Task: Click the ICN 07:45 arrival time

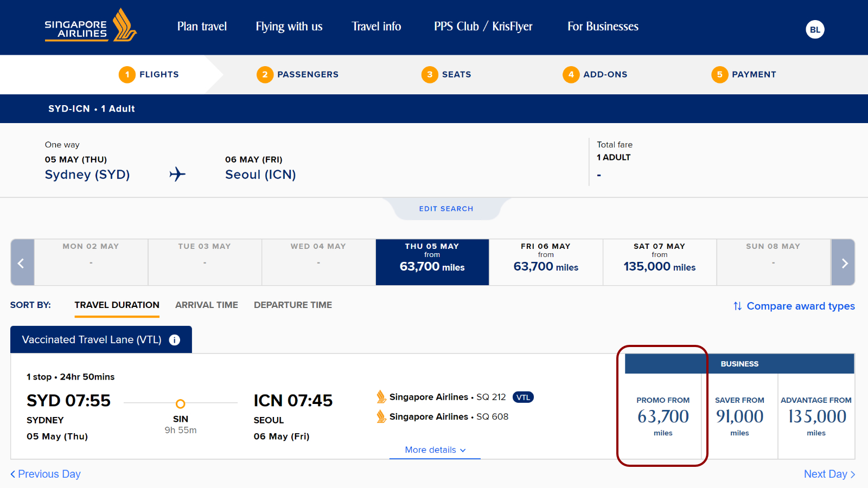Action: (293, 401)
